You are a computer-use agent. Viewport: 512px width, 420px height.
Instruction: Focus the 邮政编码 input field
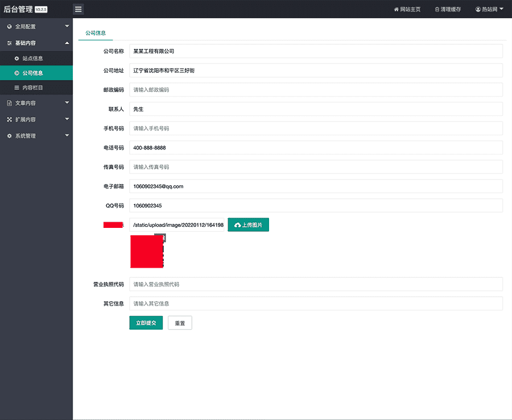coord(316,90)
